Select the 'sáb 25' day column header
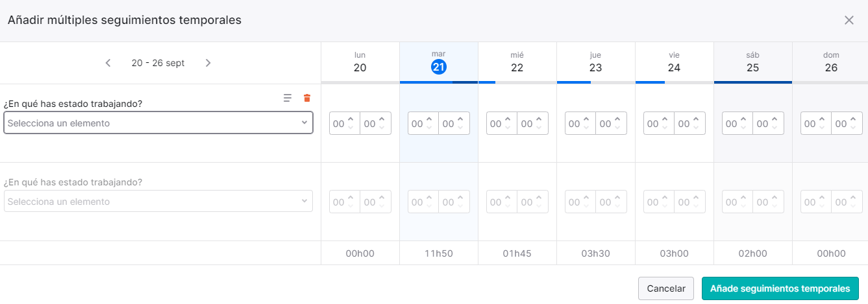 753,62
